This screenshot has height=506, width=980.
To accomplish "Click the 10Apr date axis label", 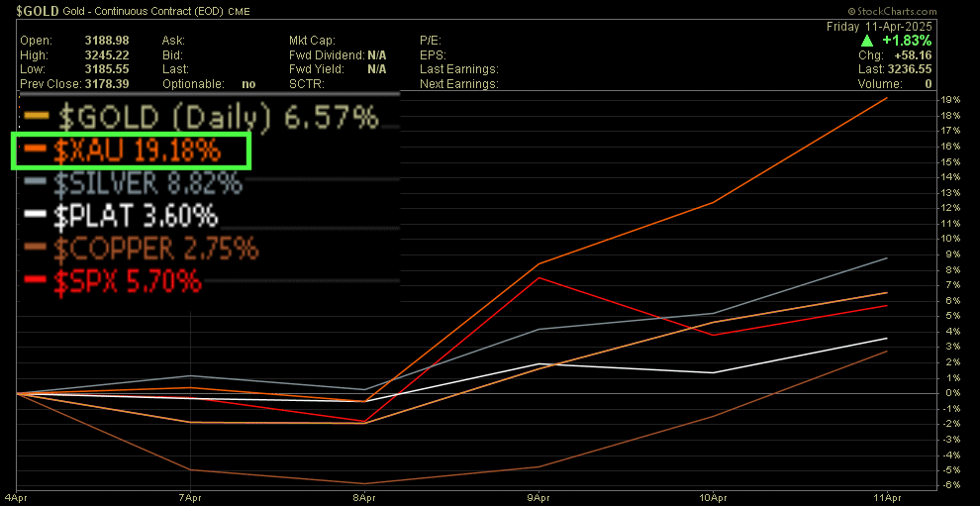I will [713, 500].
